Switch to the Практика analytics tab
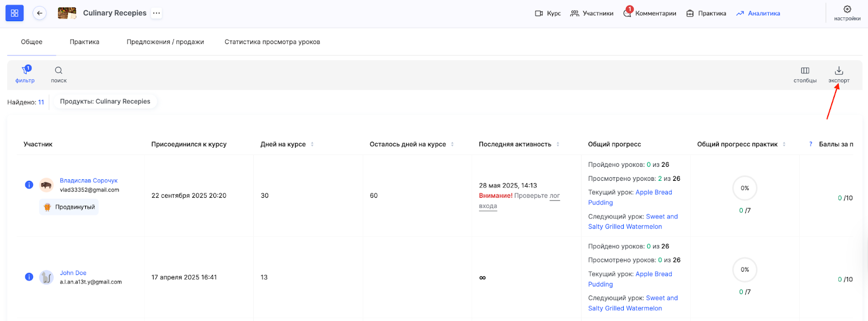 85,42
